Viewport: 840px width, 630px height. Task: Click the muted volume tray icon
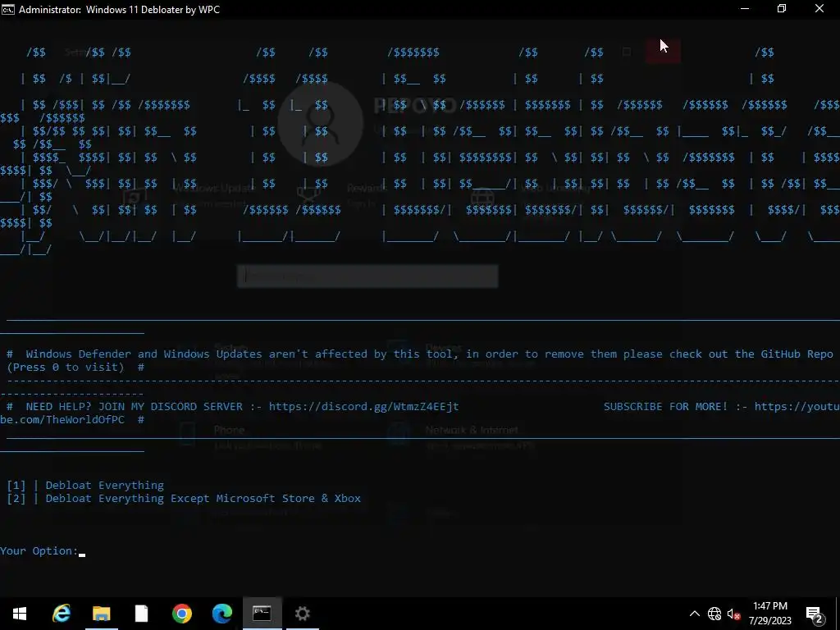734,614
